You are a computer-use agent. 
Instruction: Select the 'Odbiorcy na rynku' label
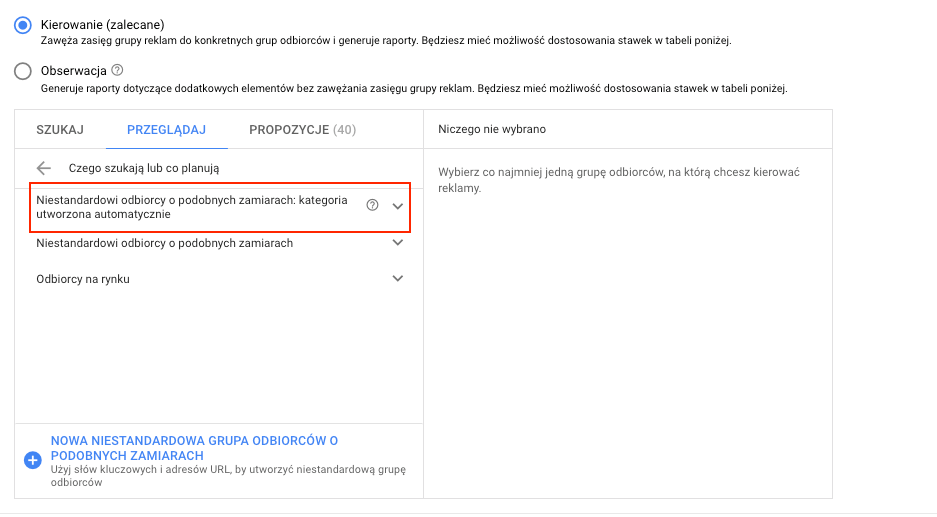83,279
